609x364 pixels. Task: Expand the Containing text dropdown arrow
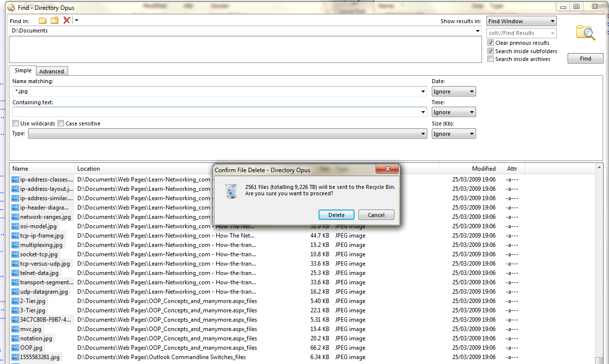(423, 113)
